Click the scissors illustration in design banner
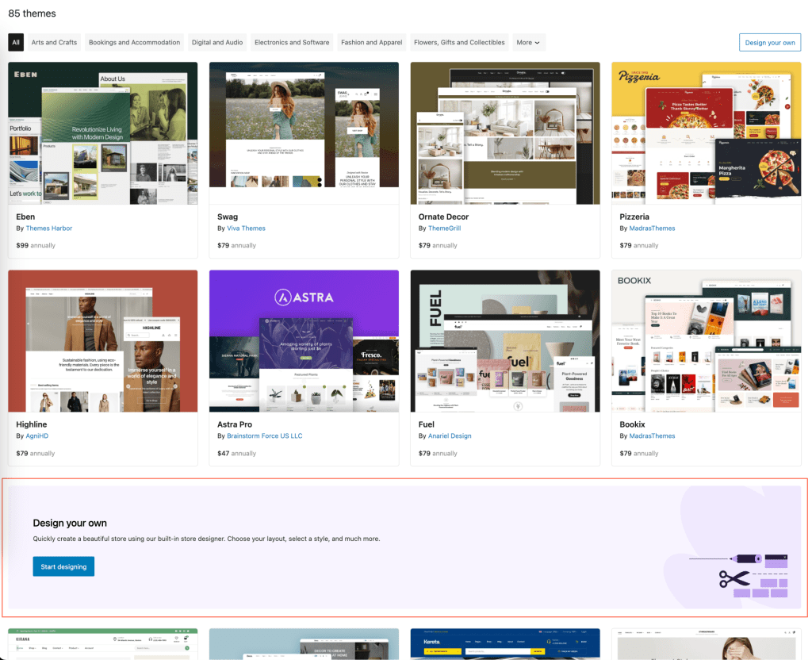The width and height of the screenshot is (812, 660). click(734, 578)
